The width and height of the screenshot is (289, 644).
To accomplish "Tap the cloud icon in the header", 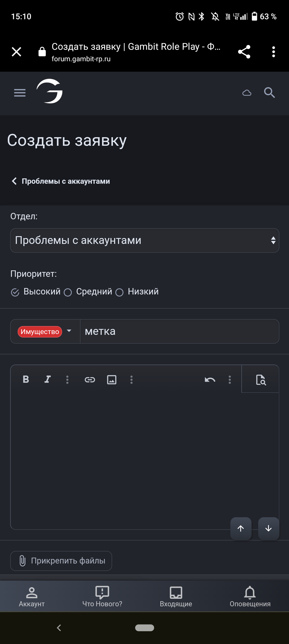I will click(247, 93).
